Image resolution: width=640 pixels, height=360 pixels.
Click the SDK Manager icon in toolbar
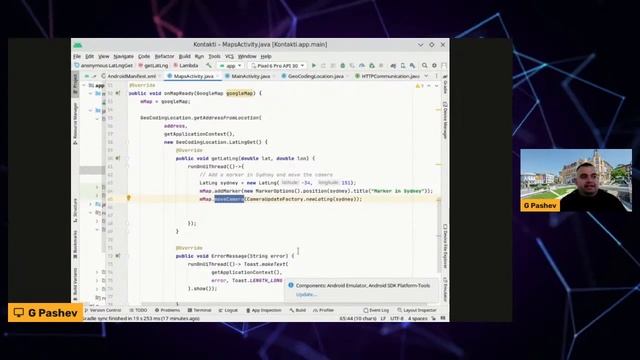[x=412, y=65]
